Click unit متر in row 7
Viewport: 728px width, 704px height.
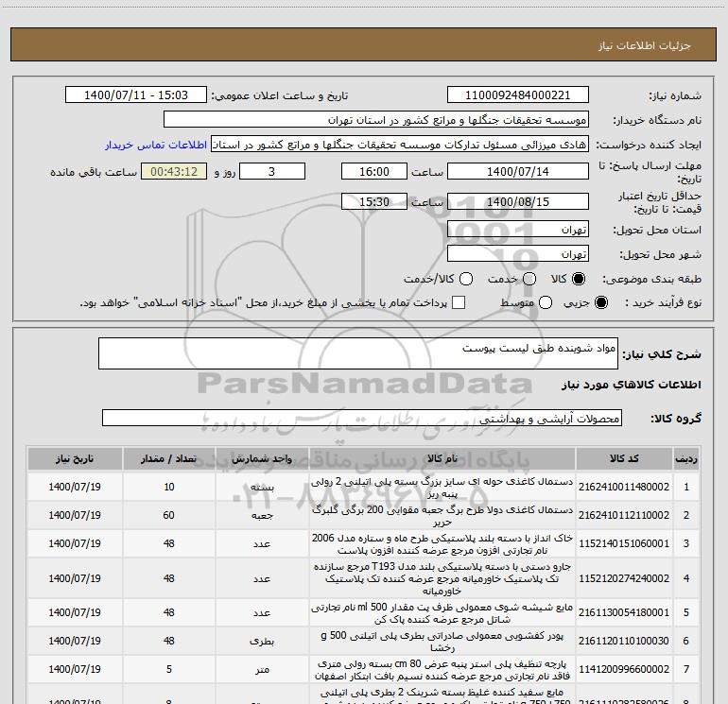[x=262, y=669]
